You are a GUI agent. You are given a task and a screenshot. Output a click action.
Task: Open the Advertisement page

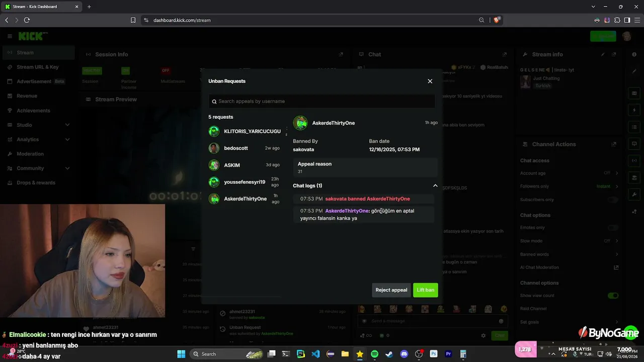(38, 81)
